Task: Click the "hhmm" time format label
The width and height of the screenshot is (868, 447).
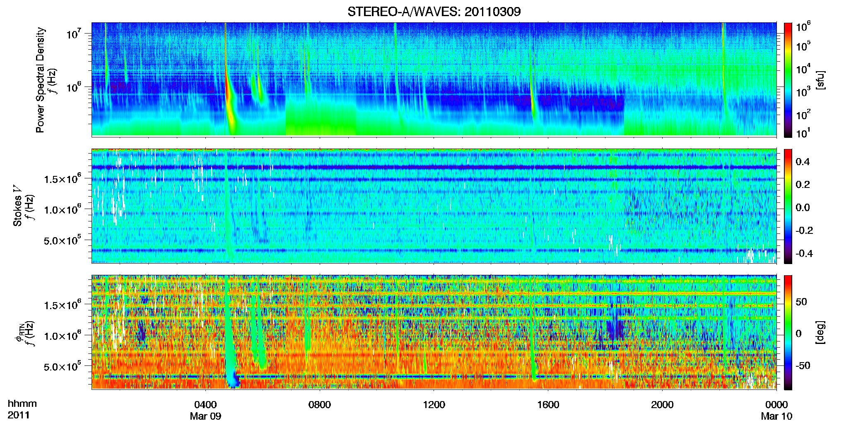Action: click(22, 404)
